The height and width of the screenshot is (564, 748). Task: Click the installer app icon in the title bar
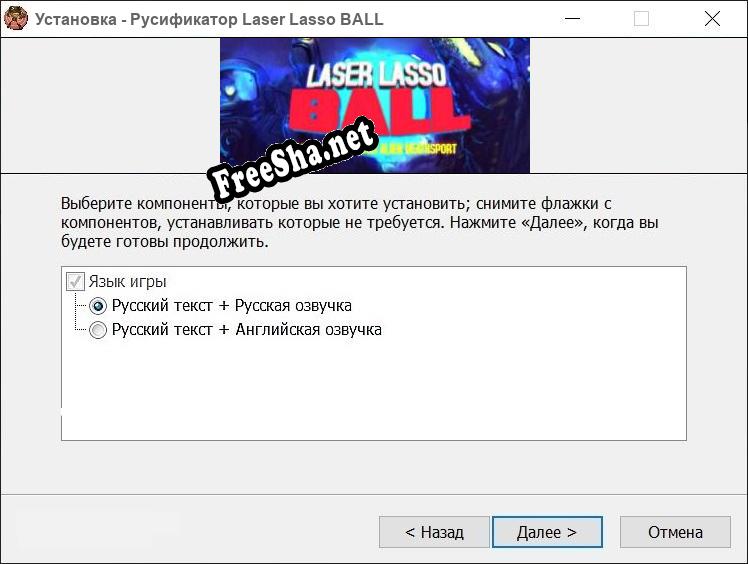click(x=15, y=19)
